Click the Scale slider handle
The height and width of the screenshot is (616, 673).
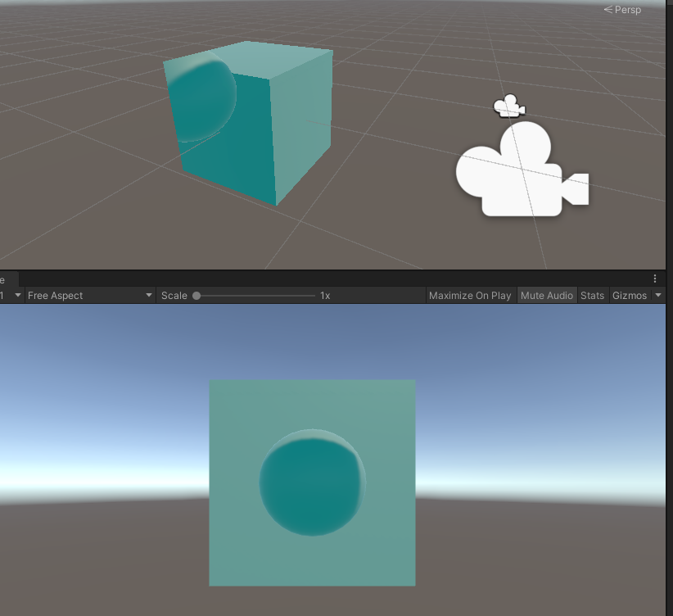tap(196, 296)
